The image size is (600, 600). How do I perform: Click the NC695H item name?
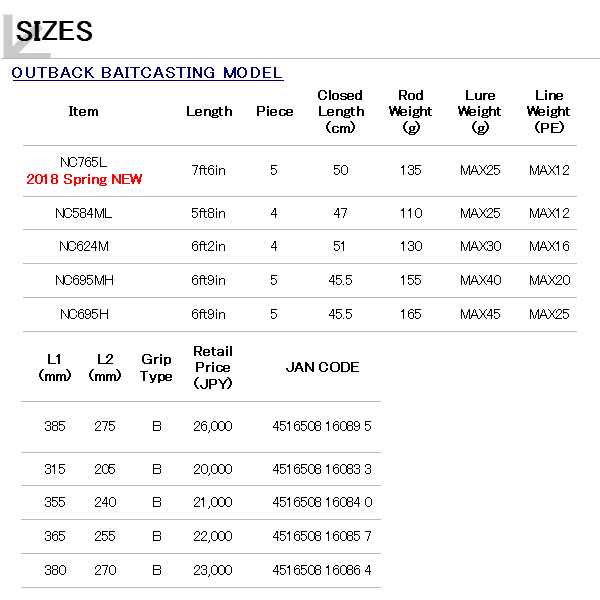(x=84, y=314)
